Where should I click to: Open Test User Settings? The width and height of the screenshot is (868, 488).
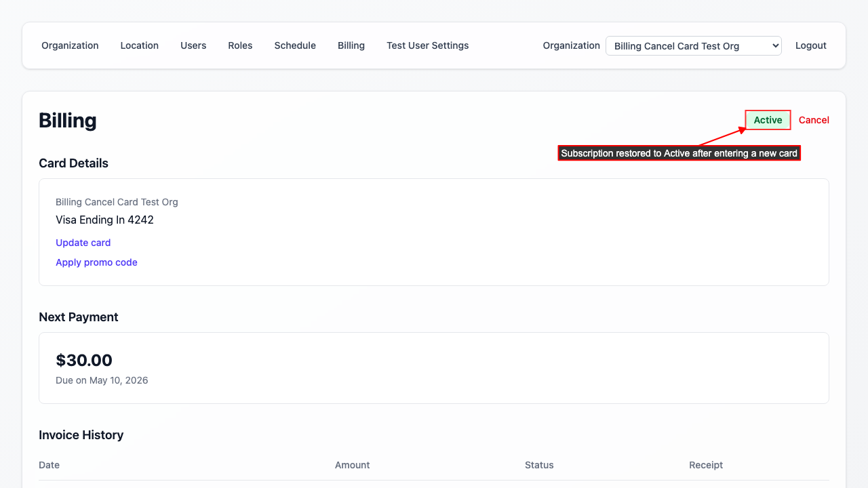(x=427, y=45)
